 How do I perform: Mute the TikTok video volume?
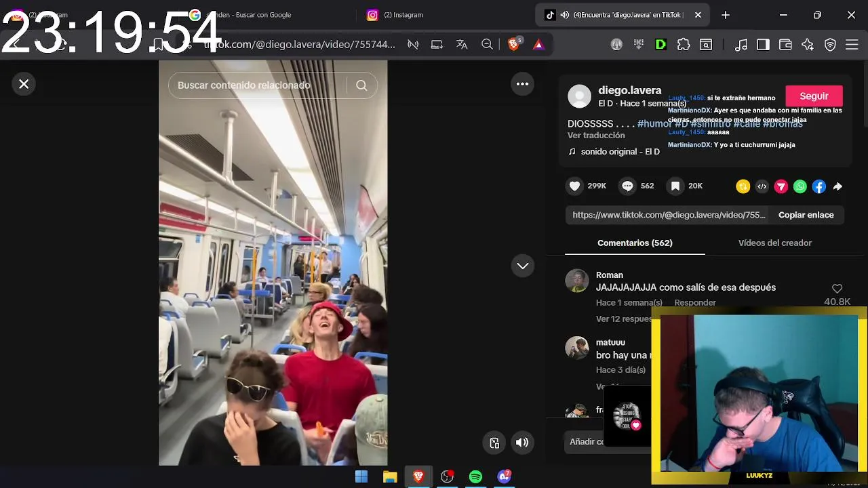coord(522,443)
